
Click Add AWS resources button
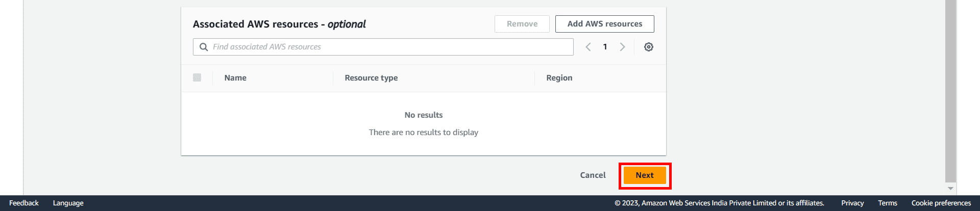(x=604, y=24)
